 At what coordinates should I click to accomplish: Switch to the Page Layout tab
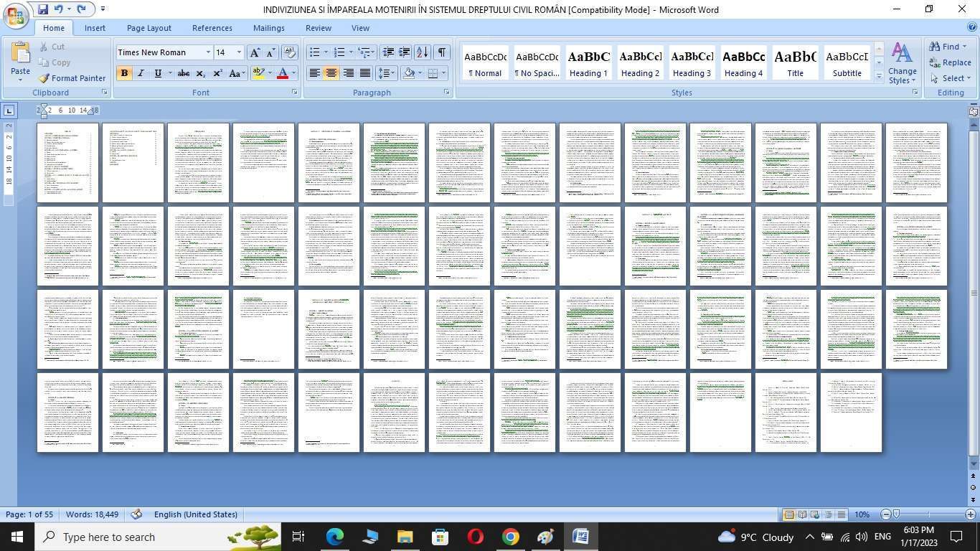point(149,28)
